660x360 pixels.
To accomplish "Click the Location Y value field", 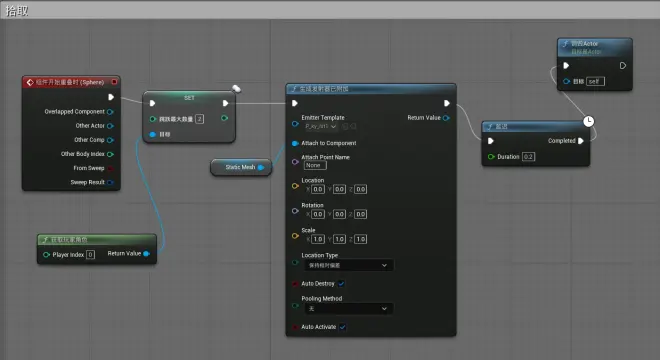I will click(339, 189).
